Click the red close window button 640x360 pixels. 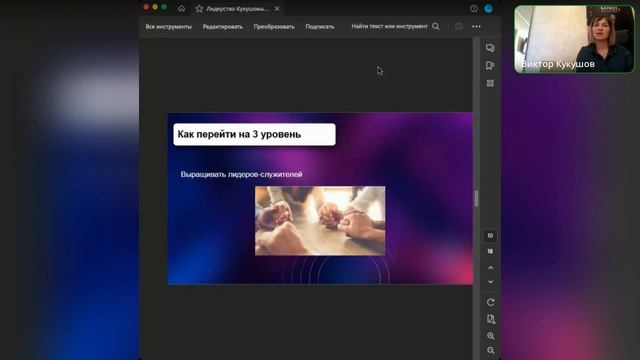pyautogui.click(x=146, y=7)
